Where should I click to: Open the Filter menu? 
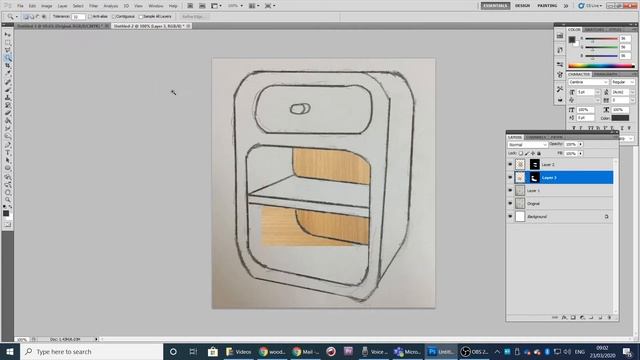pyautogui.click(x=93, y=6)
